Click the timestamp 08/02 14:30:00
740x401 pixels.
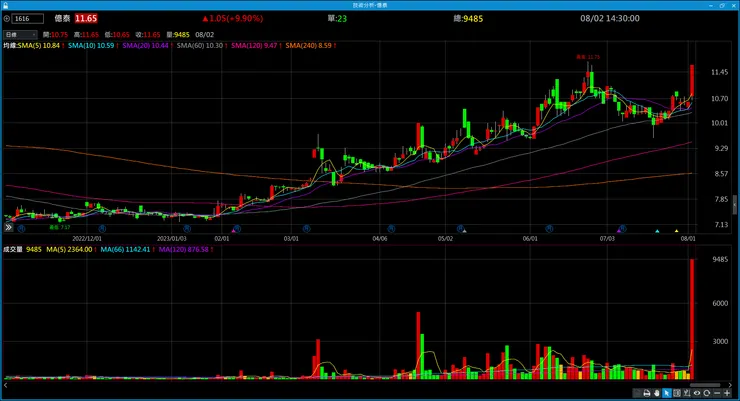(610, 18)
